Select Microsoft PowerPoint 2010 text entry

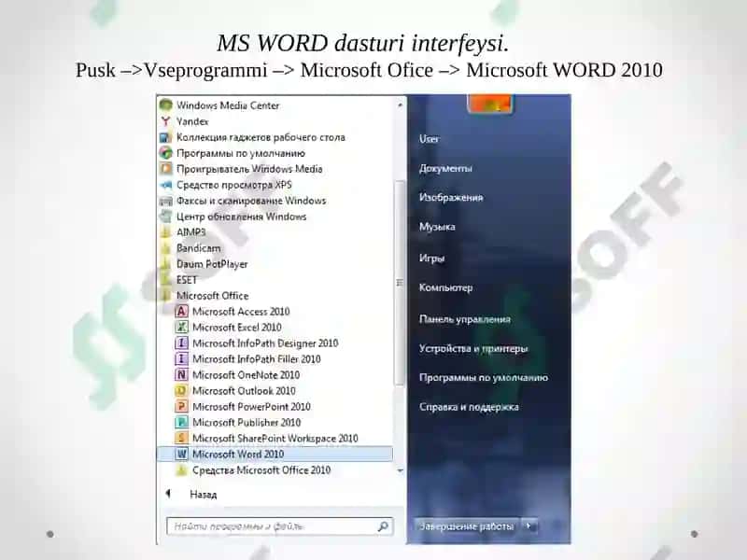click(251, 406)
